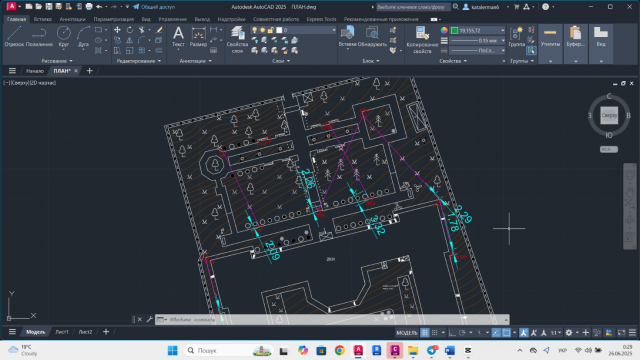Open the lineweight dropdown 0.15 мм
Image resolution: width=640 pixels, height=360 pixels.
(x=478, y=40)
